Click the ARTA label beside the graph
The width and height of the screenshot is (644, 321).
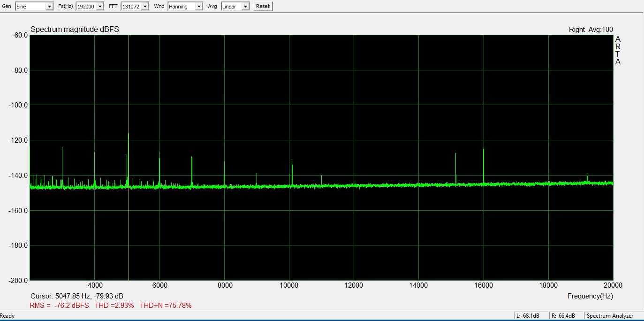tap(618, 50)
